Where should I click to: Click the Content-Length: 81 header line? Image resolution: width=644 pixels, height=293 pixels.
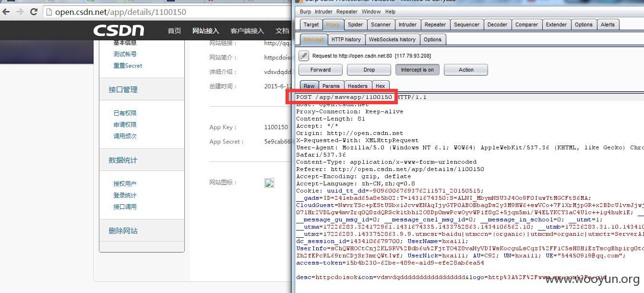pos(331,119)
